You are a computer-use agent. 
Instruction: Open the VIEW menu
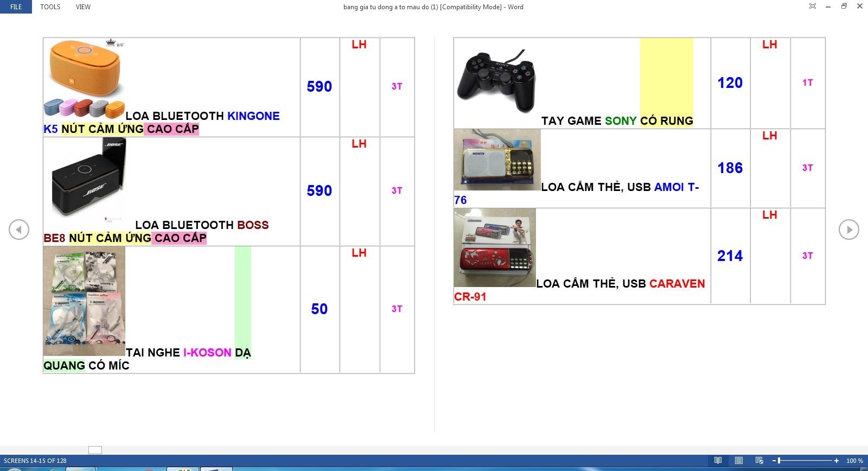(x=83, y=7)
